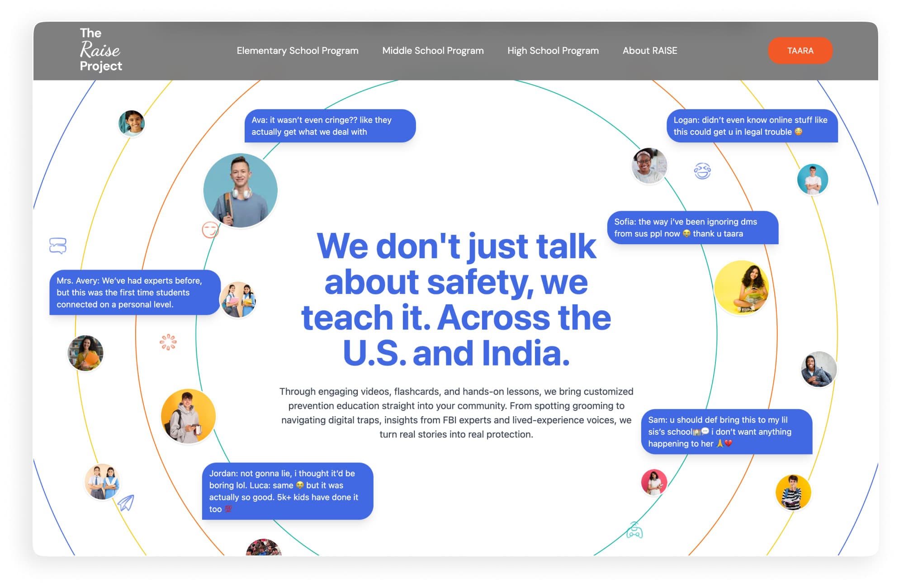
Task: Click the orange TAARA button
Action: click(800, 51)
